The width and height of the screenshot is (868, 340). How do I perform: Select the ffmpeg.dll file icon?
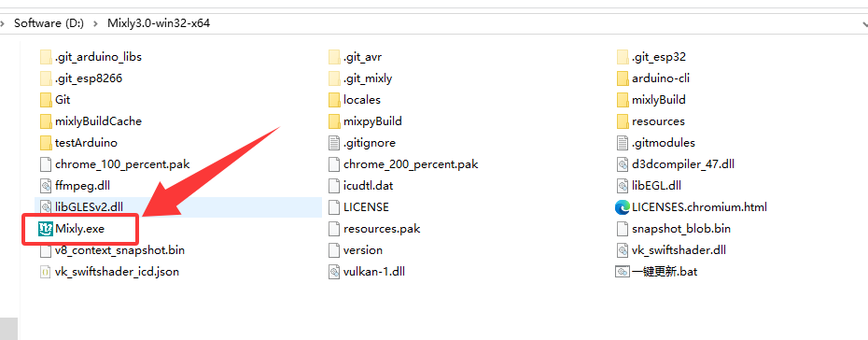[46, 186]
